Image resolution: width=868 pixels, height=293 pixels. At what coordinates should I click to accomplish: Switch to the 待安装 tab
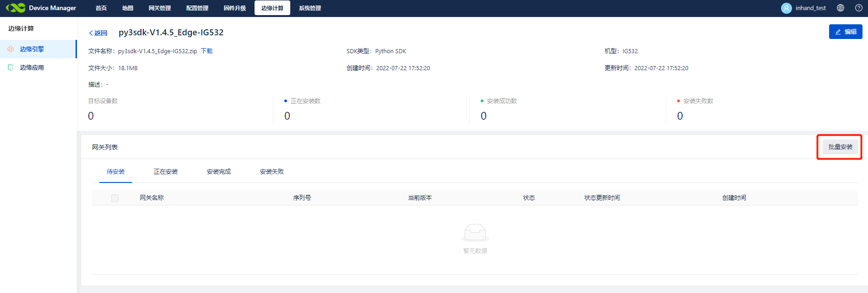pos(116,171)
